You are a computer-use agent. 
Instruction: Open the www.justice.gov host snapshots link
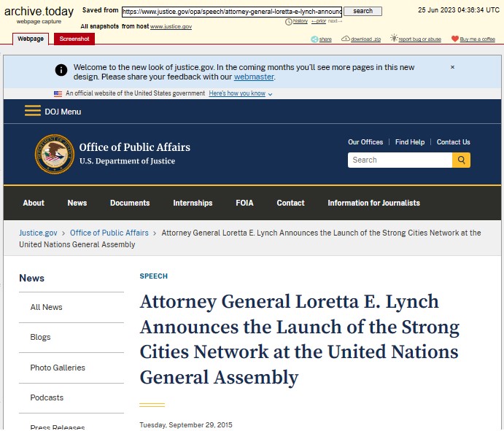pos(171,27)
